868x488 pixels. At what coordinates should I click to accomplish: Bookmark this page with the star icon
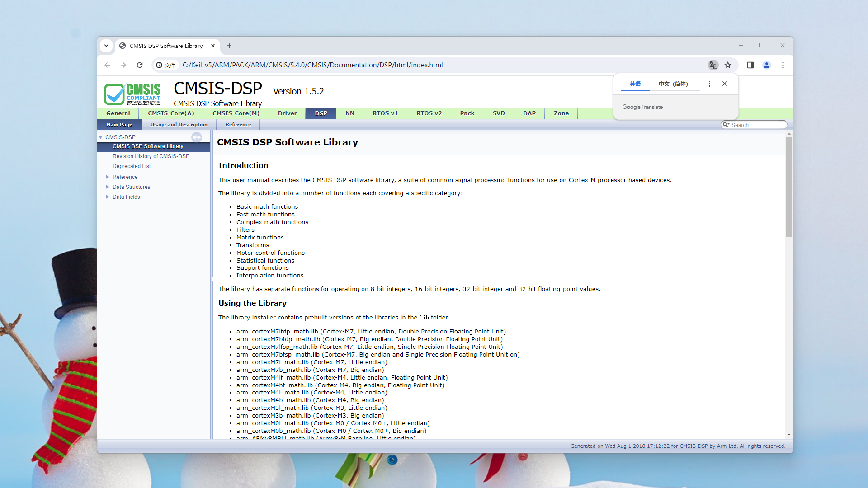(728, 65)
